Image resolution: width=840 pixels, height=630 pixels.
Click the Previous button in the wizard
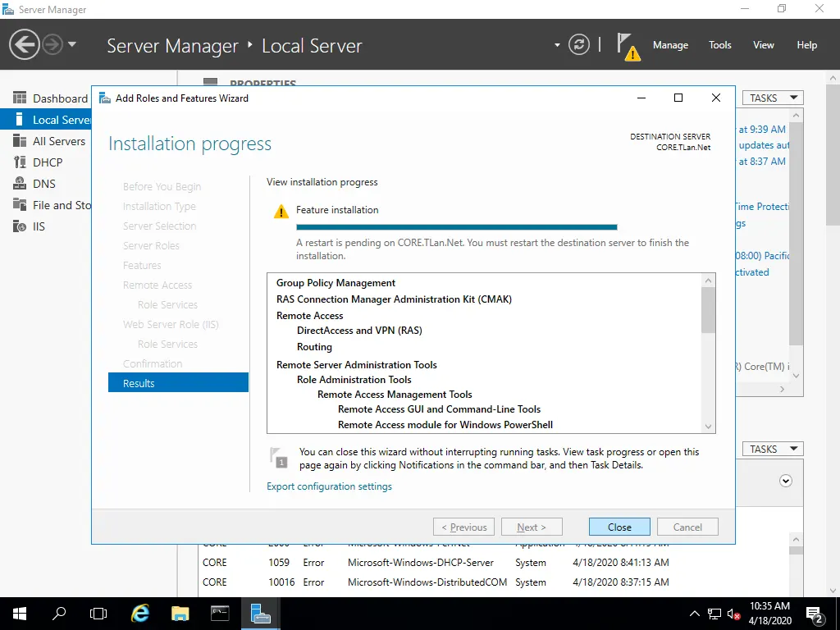[464, 527]
